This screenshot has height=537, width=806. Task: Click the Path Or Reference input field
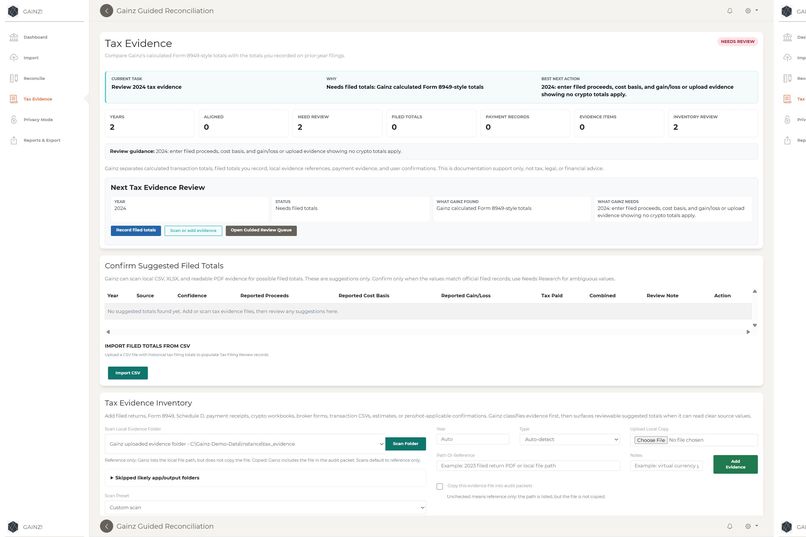[528, 466]
